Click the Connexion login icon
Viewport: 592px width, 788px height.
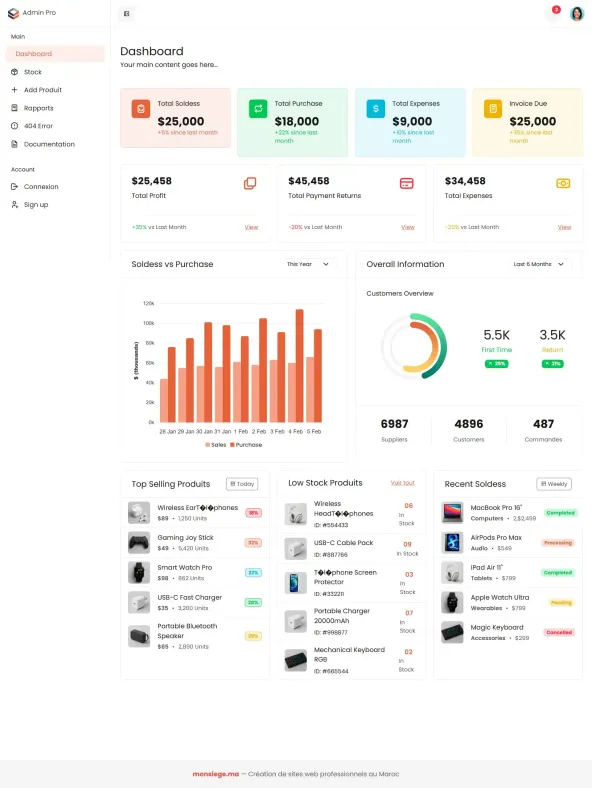[15, 186]
